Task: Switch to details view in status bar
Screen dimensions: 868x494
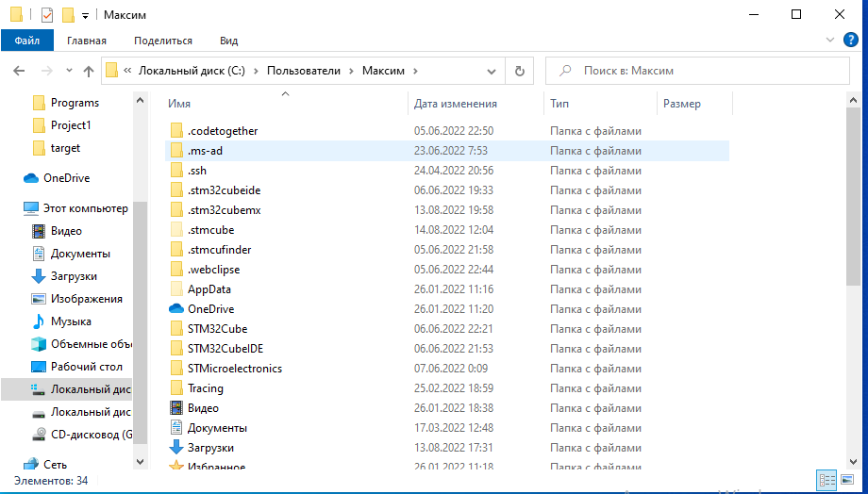Action: coord(826,480)
